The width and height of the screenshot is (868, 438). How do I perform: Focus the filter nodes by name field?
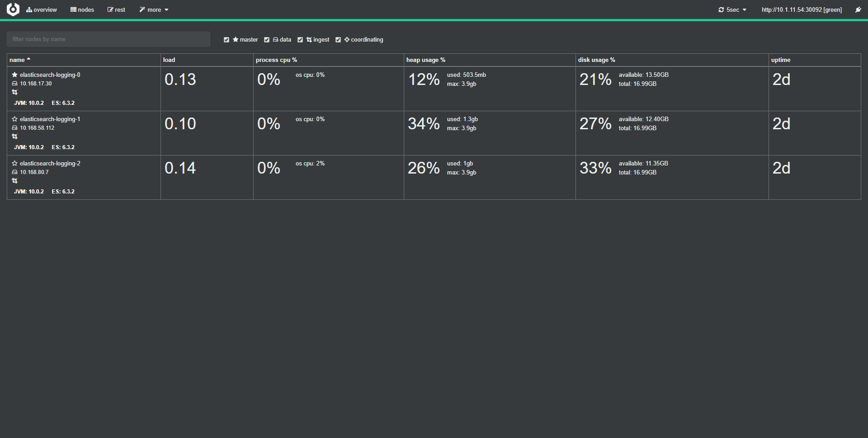[108, 39]
